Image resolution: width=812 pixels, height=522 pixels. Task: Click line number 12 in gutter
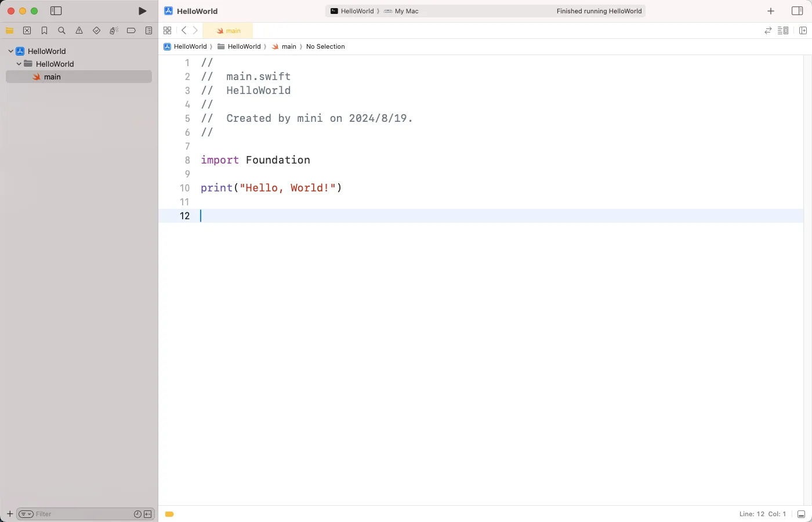click(x=184, y=216)
